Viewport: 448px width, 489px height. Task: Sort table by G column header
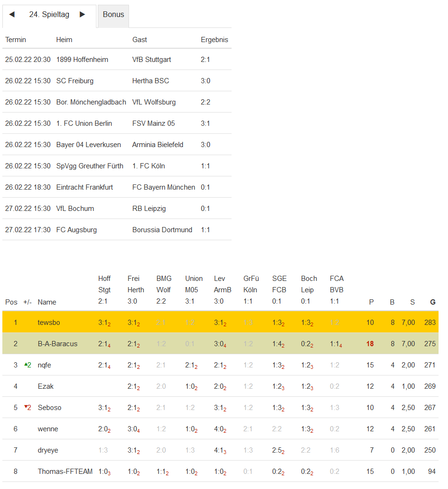pos(432,302)
